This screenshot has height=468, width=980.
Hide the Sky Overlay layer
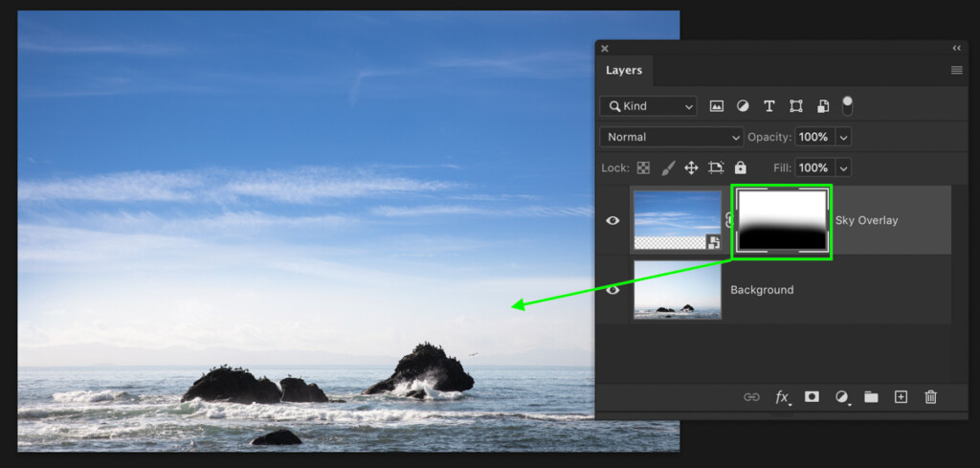click(x=612, y=220)
